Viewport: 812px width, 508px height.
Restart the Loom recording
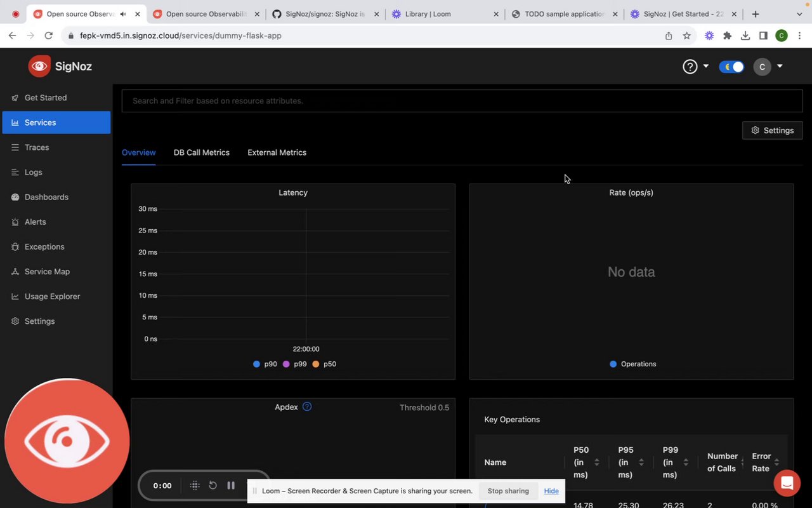[x=213, y=485]
